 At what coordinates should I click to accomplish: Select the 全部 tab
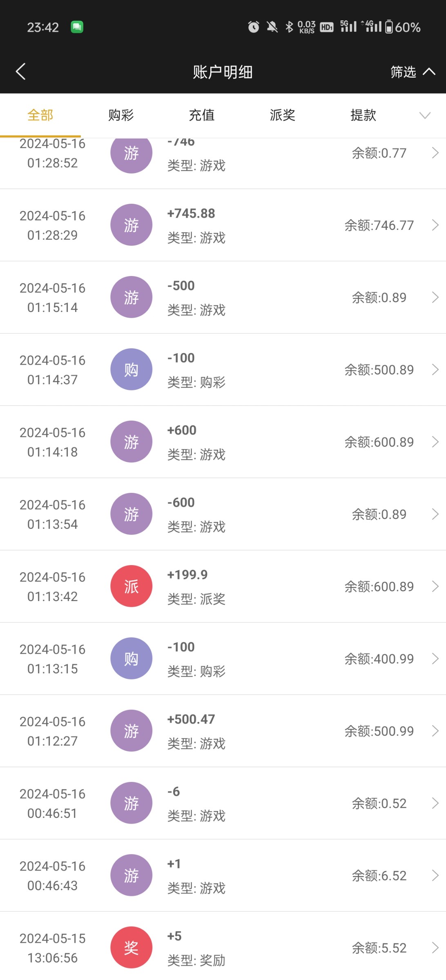coord(40,116)
